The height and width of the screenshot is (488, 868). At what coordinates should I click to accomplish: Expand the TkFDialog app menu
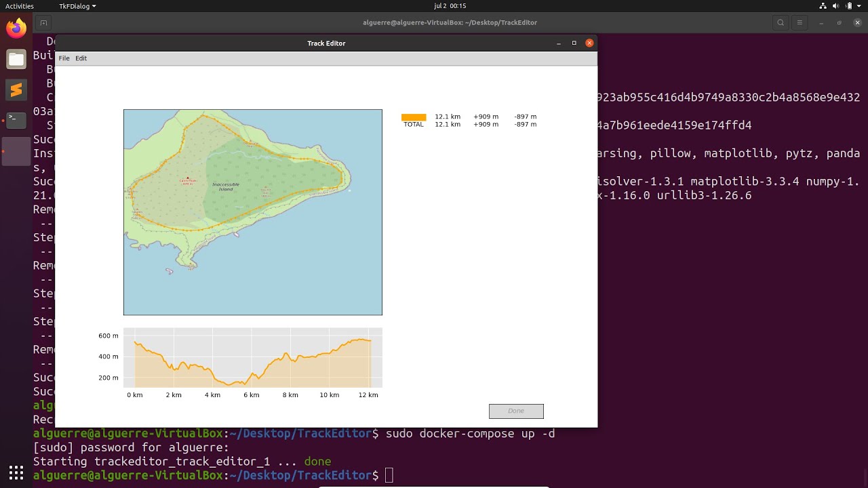tap(77, 6)
